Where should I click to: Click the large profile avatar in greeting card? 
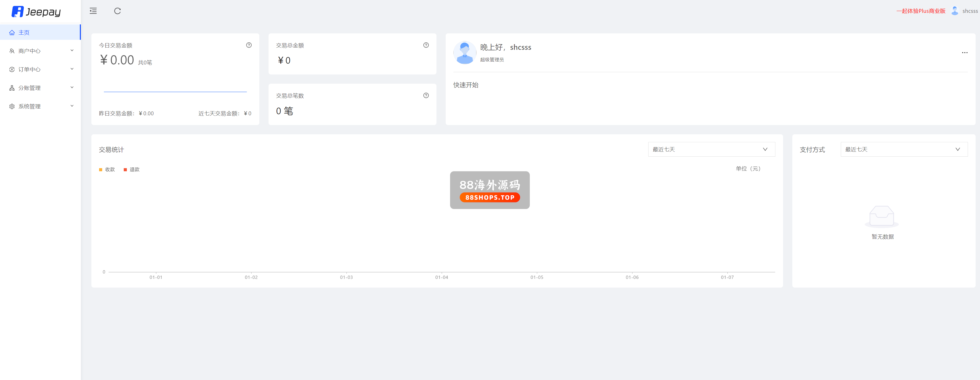tap(464, 53)
